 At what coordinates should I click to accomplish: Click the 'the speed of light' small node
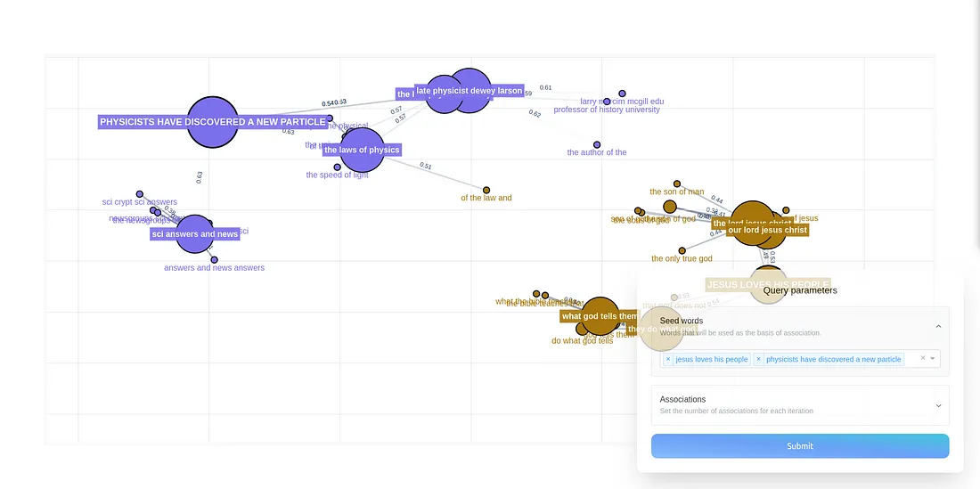pyautogui.click(x=338, y=167)
